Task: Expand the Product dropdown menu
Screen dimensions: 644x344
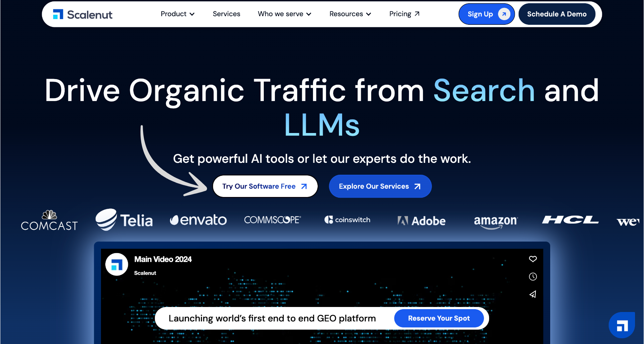Action: (x=178, y=14)
